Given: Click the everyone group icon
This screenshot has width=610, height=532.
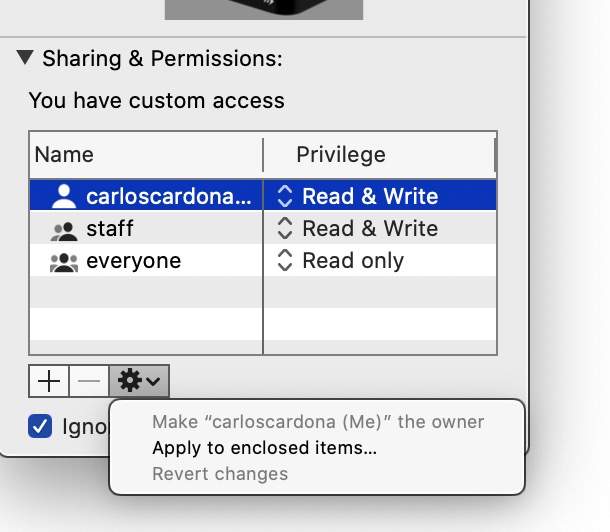Looking at the screenshot, I should click(x=64, y=262).
